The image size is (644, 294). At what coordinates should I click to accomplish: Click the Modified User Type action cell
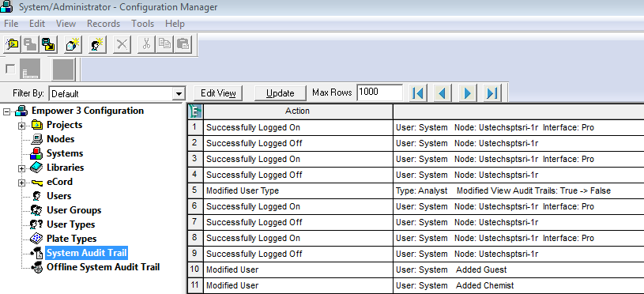click(x=298, y=191)
